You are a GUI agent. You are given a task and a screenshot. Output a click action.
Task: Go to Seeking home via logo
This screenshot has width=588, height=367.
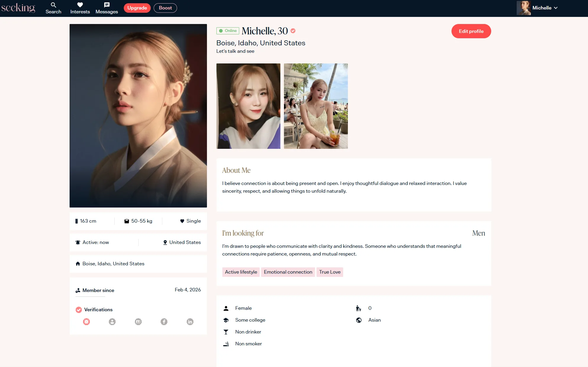coord(18,8)
